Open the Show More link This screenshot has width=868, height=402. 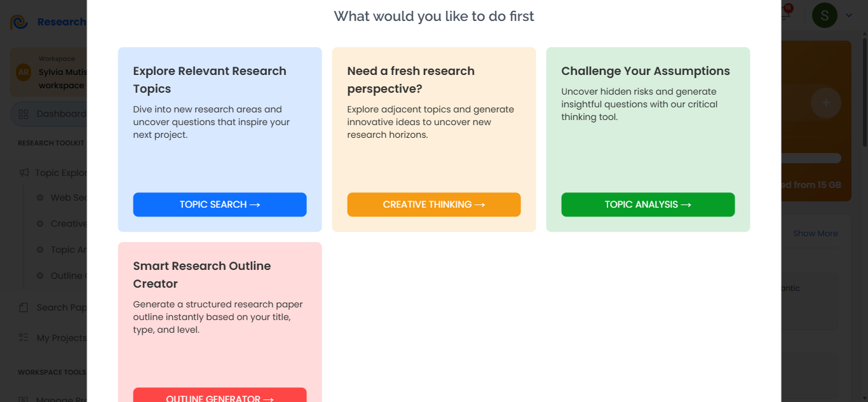pos(815,234)
